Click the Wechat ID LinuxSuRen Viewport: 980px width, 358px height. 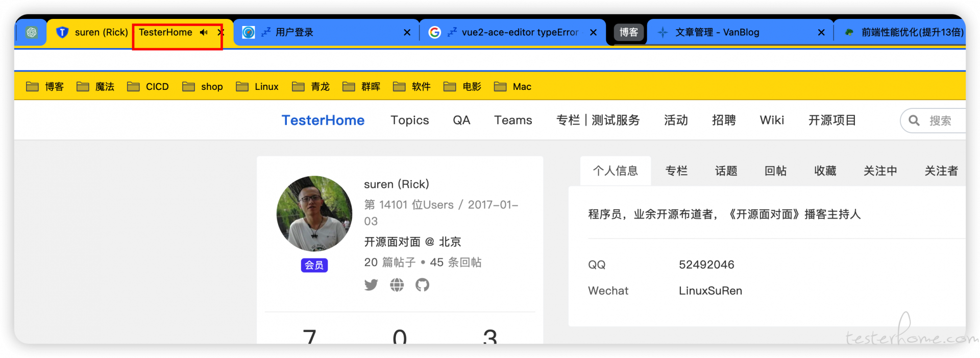pyautogui.click(x=710, y=291)
